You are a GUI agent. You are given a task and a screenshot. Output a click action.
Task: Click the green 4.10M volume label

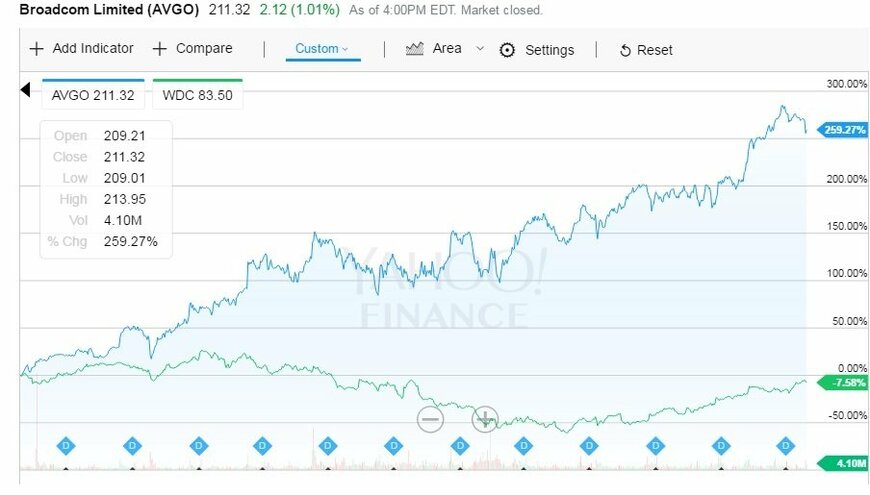click(842, 463)
